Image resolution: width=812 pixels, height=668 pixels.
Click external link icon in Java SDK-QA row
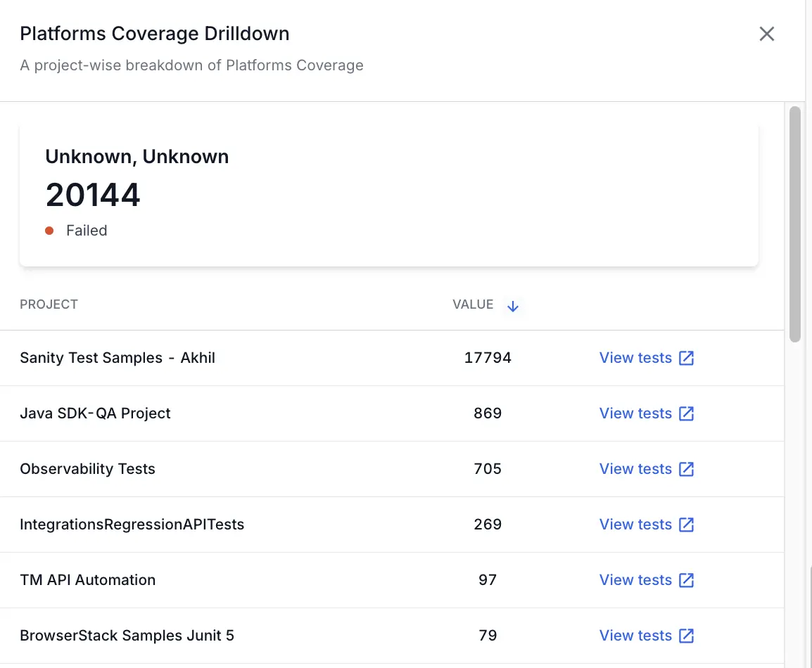[686, 413]
